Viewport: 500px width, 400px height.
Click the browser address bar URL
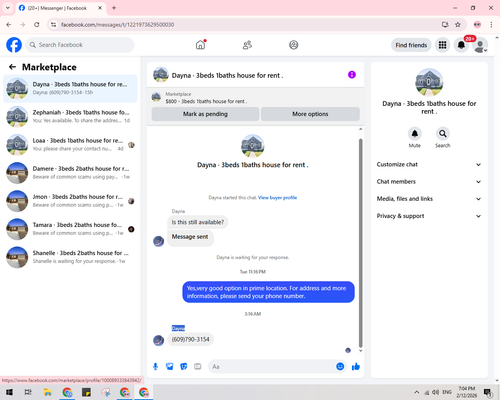pos(117,25)
